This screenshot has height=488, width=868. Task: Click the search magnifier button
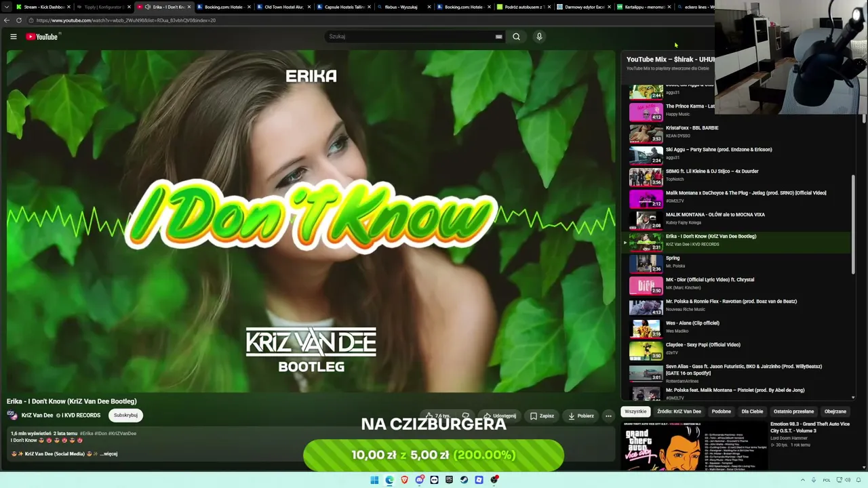516,37
